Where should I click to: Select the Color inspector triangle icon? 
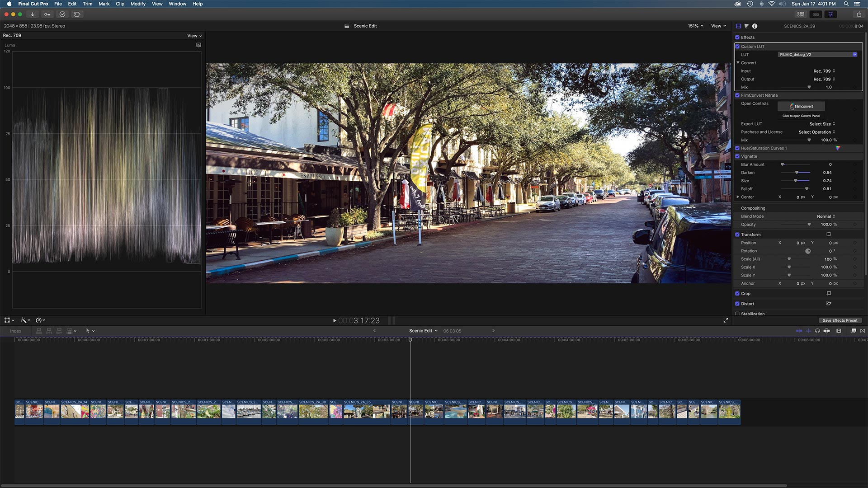pos(746,26)
